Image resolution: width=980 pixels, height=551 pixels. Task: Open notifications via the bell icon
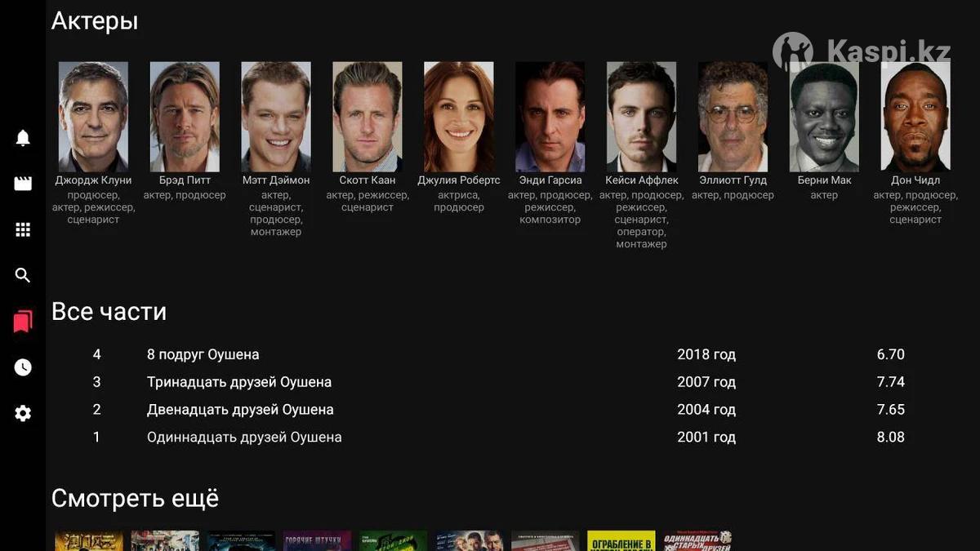23,138
